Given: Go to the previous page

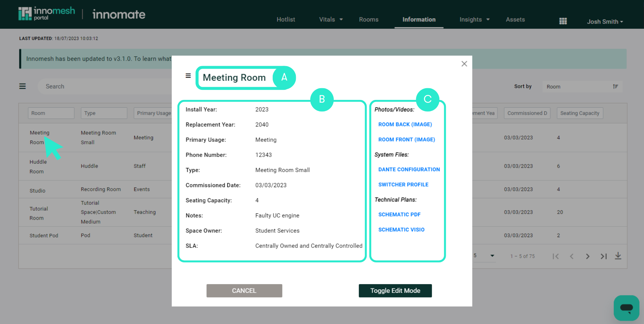Looking at the screenshot, I should (572, 256).
